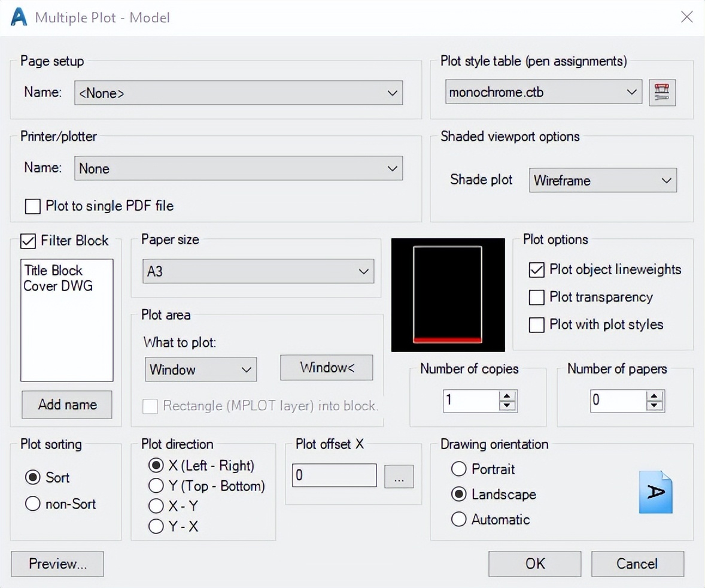The image size is (705, 588).
Task: Enable Plot with plot styles
Action: pos(536,325)
